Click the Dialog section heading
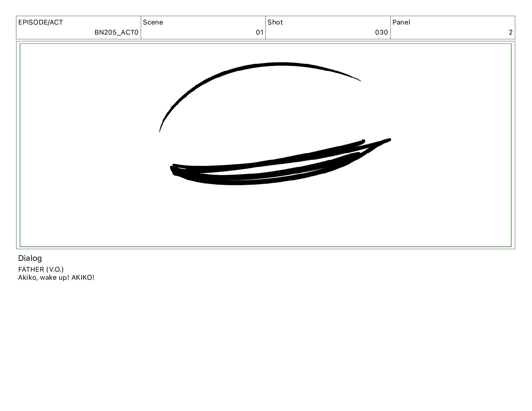This screenshot has width=532, height=411. pos(30,258)
